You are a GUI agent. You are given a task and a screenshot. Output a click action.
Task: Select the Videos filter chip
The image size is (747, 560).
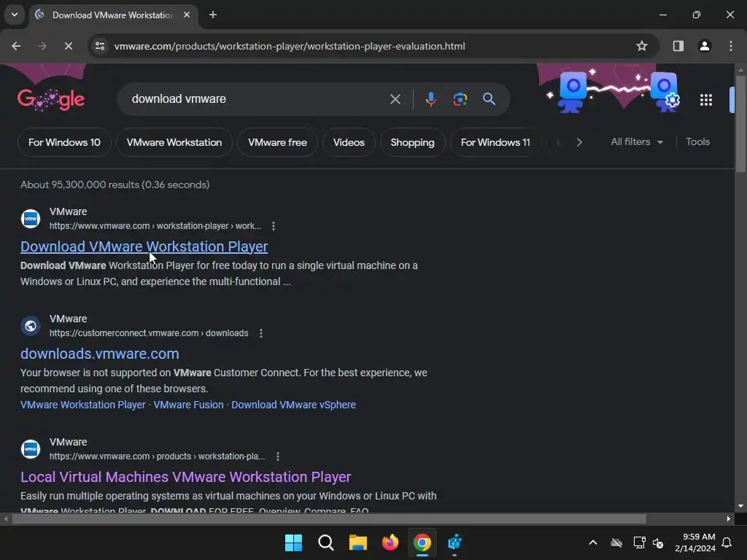349,142
